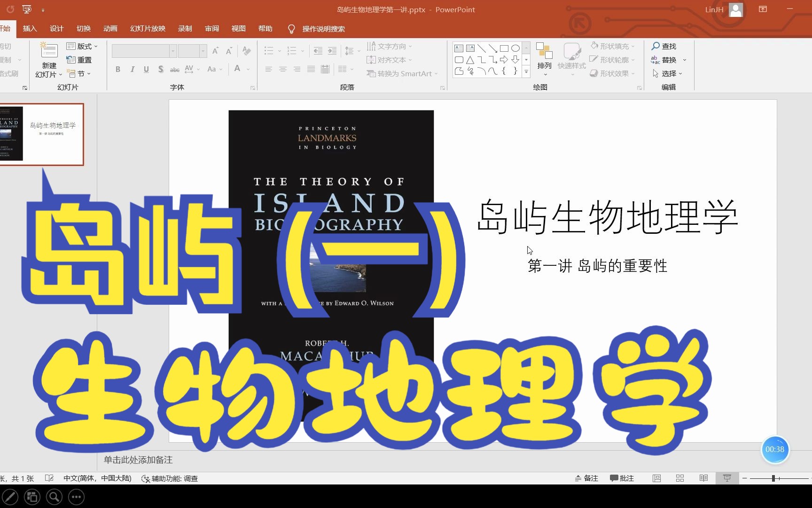This screenshot has height=508, width=812.
Task: Open Shape Outline (形状轮廓)
Action: tap(613, 60)
